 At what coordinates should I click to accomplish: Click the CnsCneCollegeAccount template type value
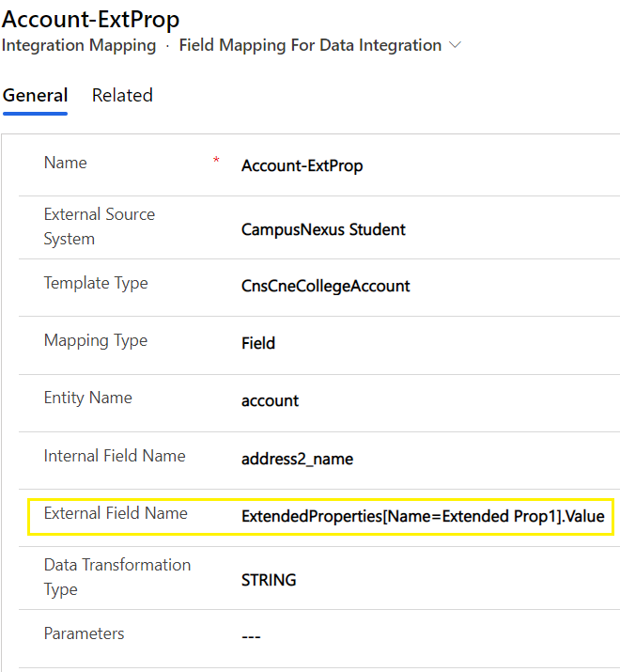[x=325, y=286]
